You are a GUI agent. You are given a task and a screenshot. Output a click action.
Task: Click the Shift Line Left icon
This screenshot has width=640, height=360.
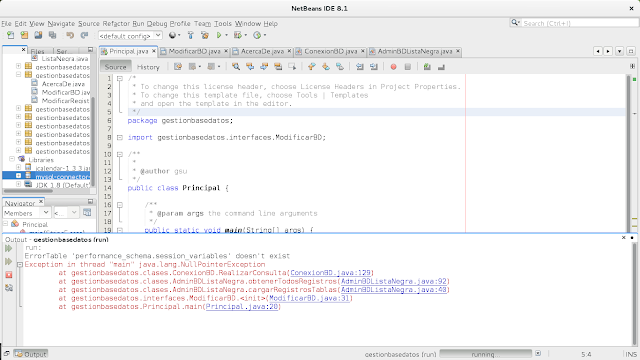click(x=360, y=67)
